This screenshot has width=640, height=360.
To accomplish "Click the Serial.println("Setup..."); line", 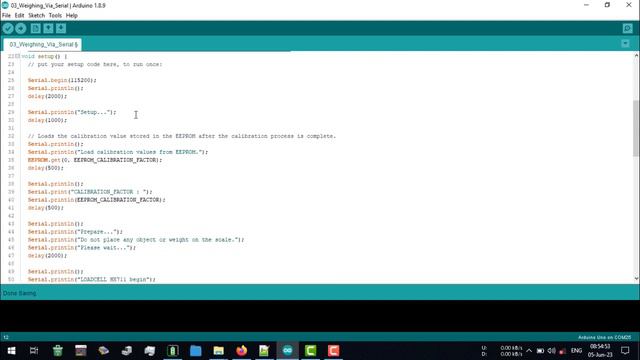I will (x=72, y=112).
